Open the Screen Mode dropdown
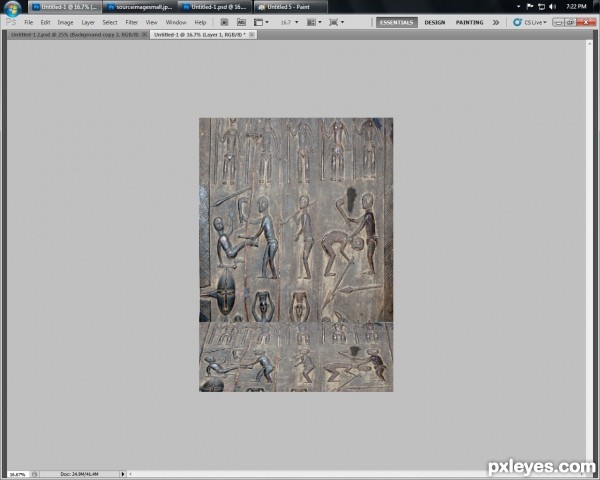The image size is (600, 480). pyautogui.click(x=336, y=22)
